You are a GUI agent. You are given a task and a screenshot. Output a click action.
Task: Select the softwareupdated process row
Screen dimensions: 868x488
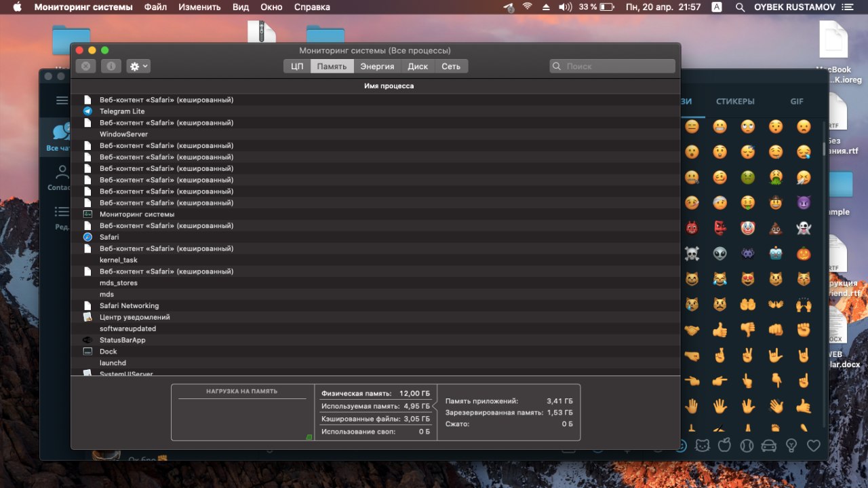point(376,329)
